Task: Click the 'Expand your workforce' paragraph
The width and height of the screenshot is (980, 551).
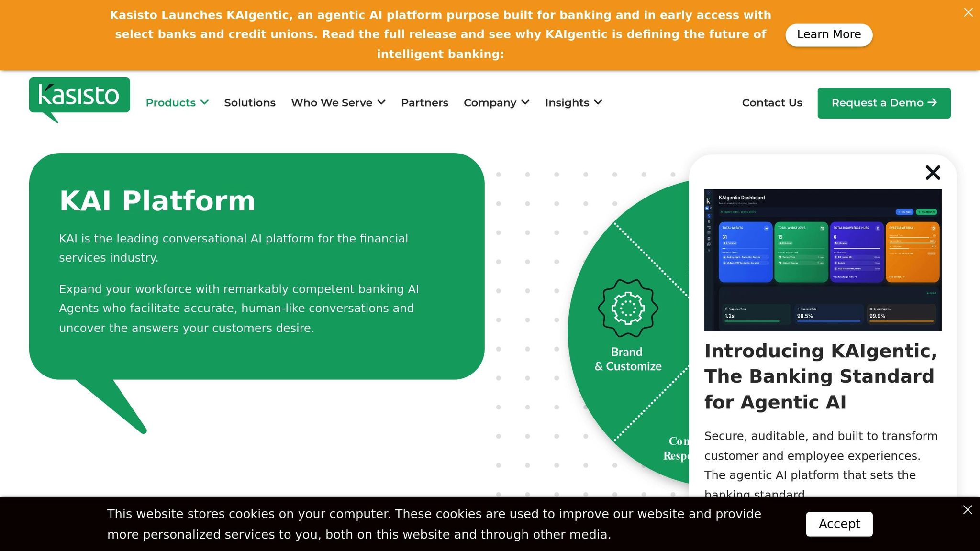Action: pos(239,309)
